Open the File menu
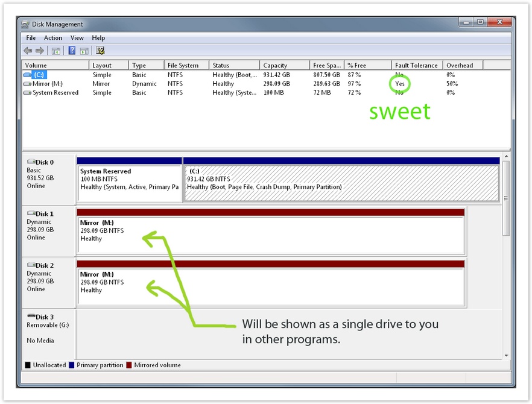 31,38
